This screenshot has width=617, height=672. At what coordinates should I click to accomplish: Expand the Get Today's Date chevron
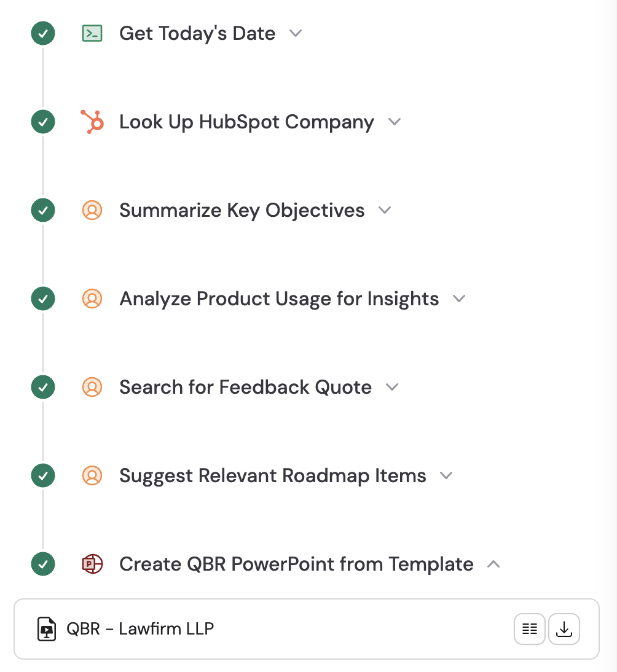tap(296, 33)
